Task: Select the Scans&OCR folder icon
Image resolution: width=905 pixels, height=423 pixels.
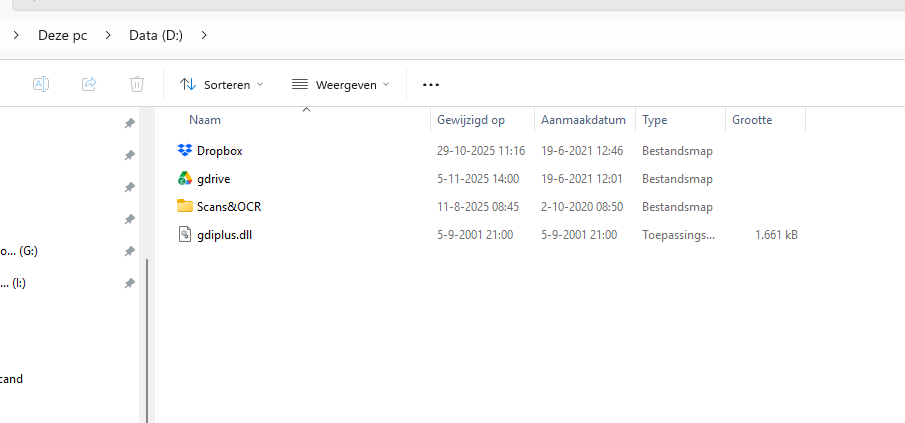Action: [185, 206]
